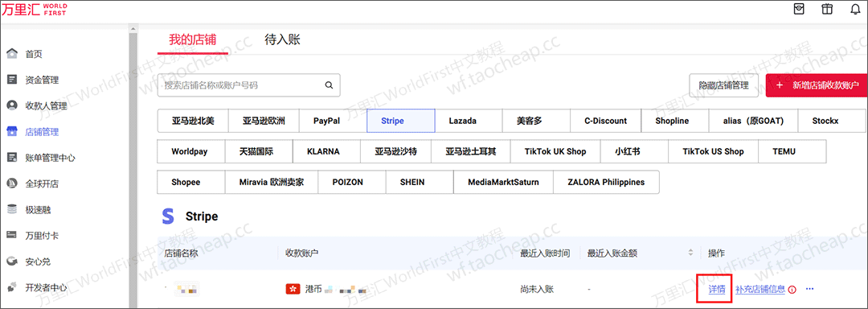868x309 pixels.
Task: Select the C-Discount platform filter
Action: coord(606,121)
